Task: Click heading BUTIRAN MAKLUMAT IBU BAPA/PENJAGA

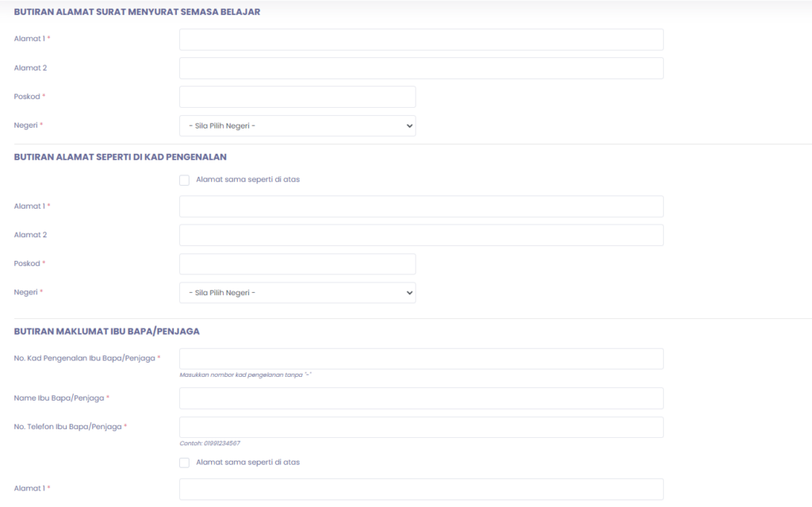Action: coord(107,332)
